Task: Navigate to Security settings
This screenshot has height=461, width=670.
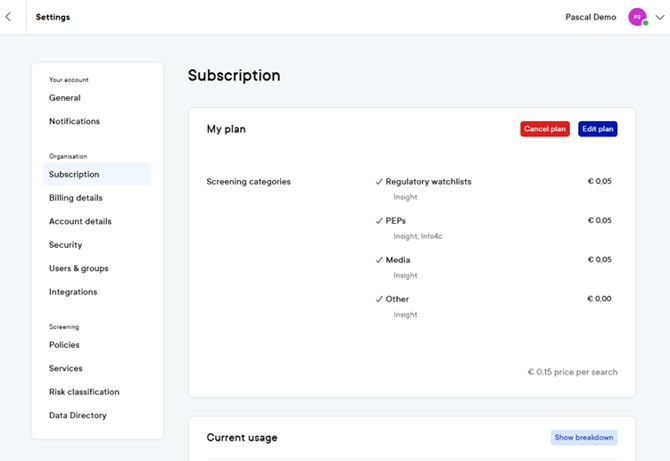Action: click(66, 245)
